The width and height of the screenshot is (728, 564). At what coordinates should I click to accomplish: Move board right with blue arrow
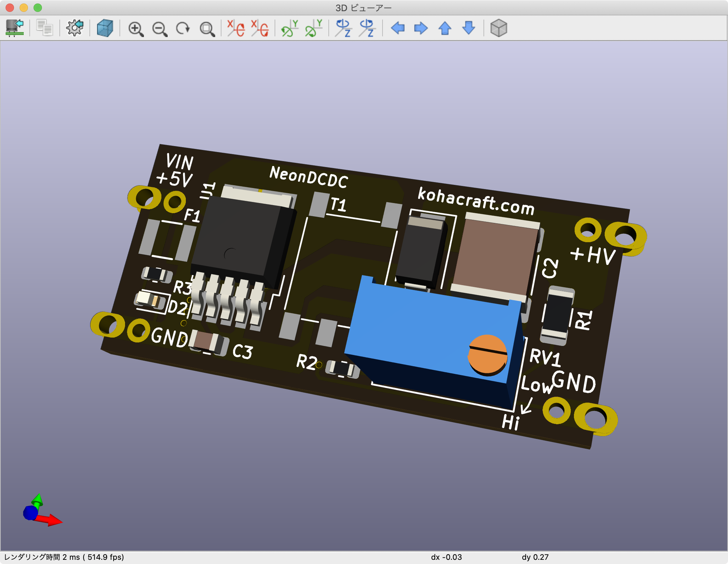[421, 28]
